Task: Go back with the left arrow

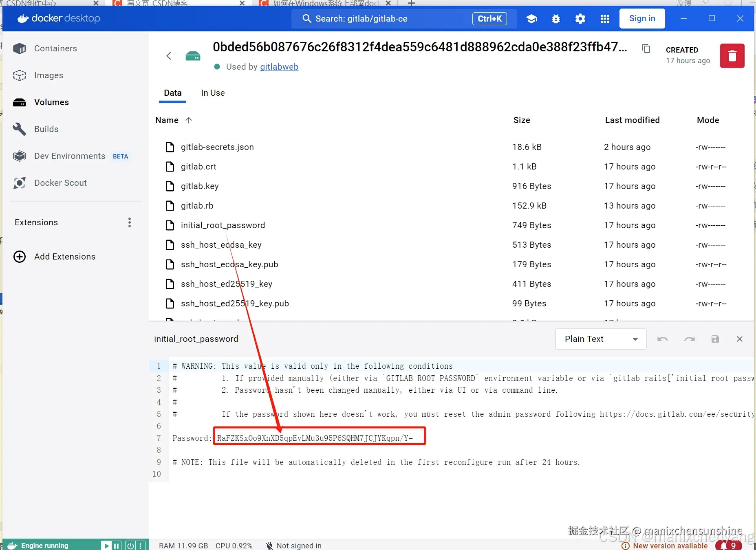Action: [169, 56]
